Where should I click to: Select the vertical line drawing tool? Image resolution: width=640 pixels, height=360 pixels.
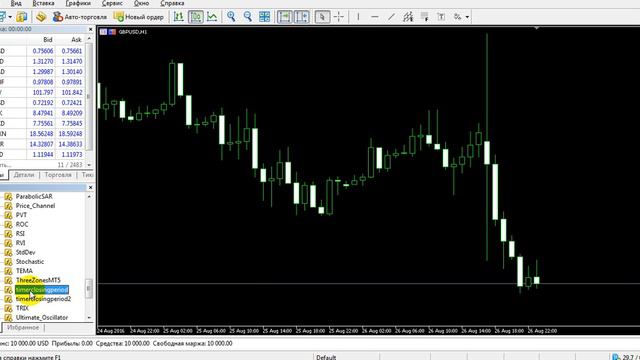tap(358, 17)
